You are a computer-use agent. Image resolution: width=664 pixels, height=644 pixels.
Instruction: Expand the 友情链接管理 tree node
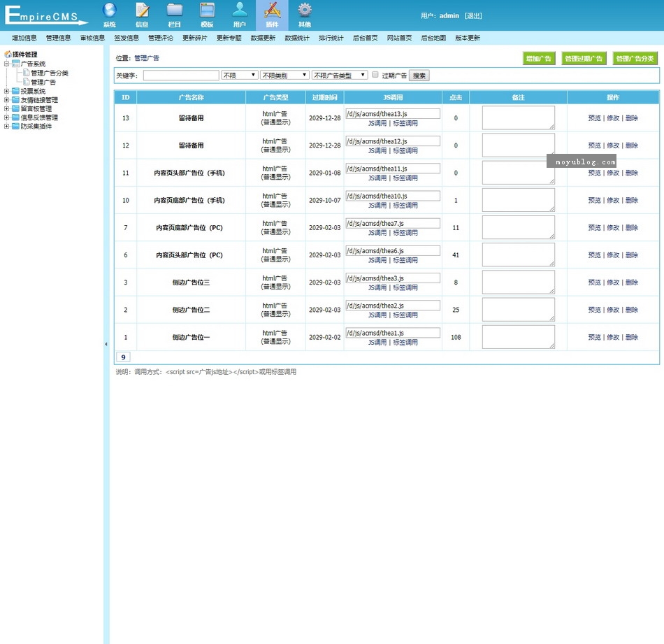(6, 100)
